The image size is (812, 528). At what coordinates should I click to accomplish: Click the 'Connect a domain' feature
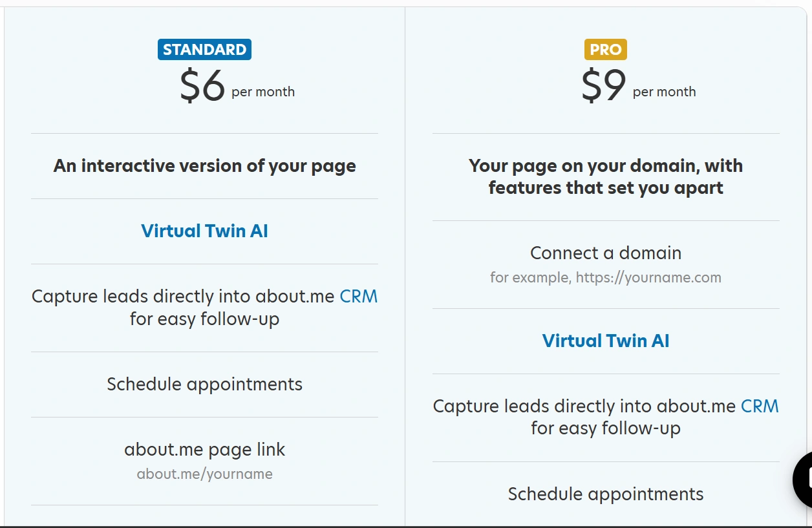click(606, 253)
